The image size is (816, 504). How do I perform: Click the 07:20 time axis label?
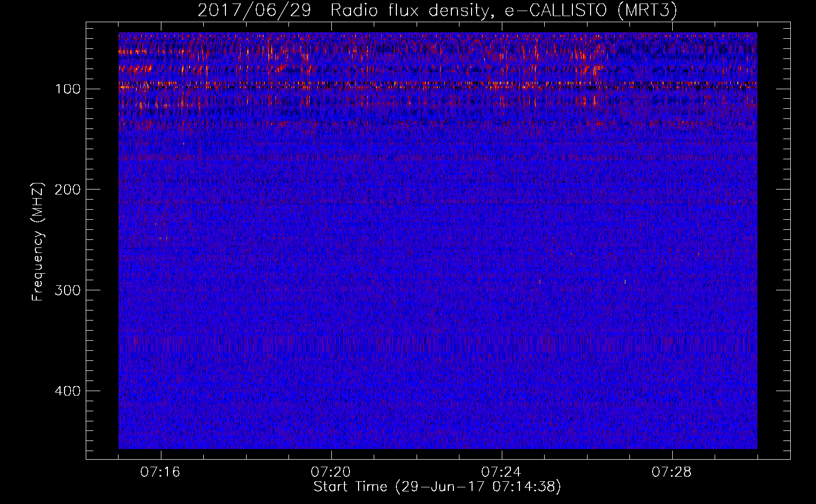point(331,472)
